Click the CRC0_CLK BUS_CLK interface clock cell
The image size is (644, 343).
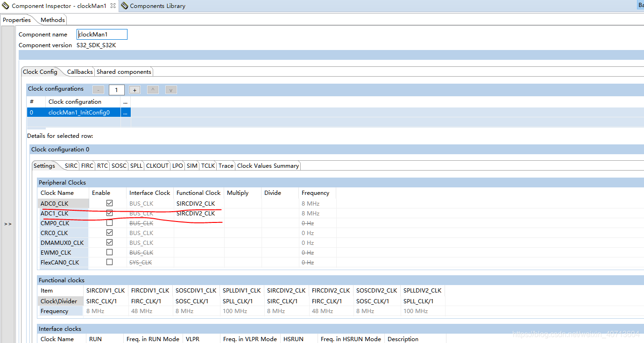point(150,233)
